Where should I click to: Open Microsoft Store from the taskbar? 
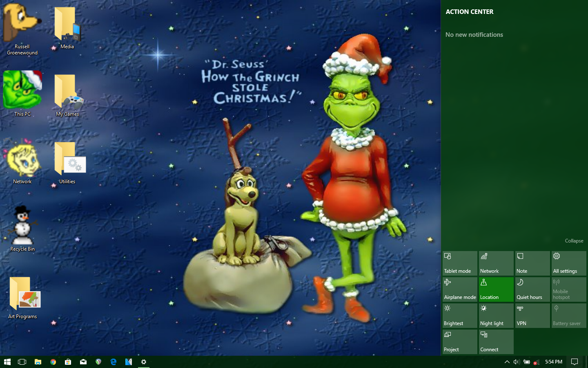coord(68,362)
